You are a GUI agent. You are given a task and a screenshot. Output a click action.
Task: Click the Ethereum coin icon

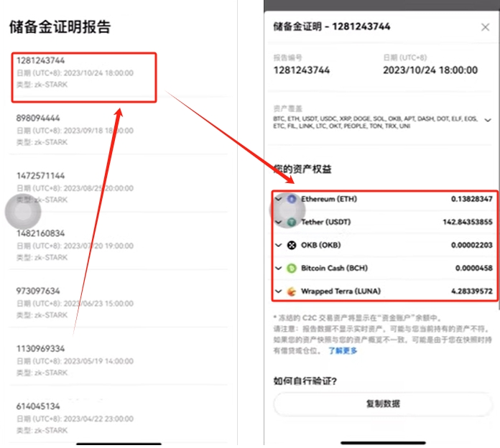coord(292,199)
